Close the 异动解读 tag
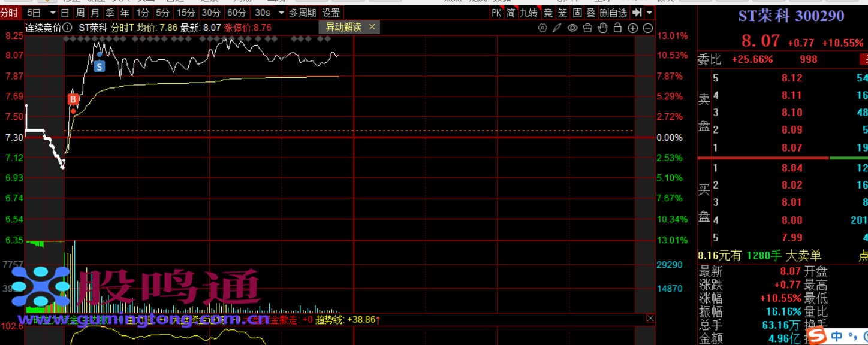 pos(372,26)
